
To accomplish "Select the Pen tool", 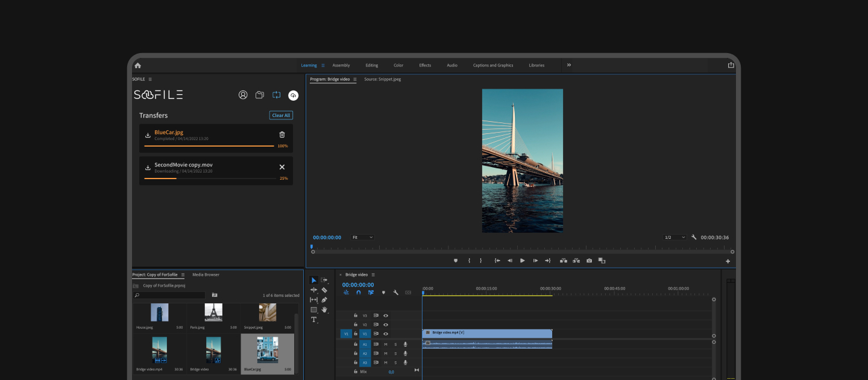I will pos(324,300).
